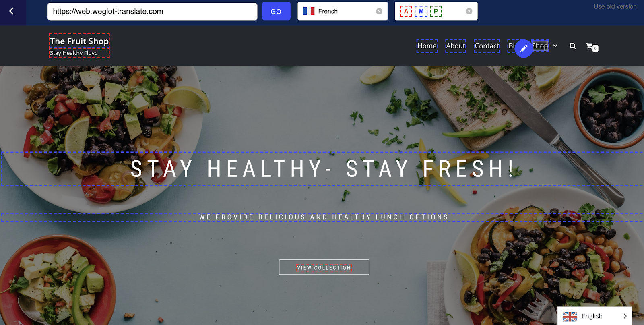Click the French flag icon
This screenshot has height=325, width=644.
(x=309, y=11)
